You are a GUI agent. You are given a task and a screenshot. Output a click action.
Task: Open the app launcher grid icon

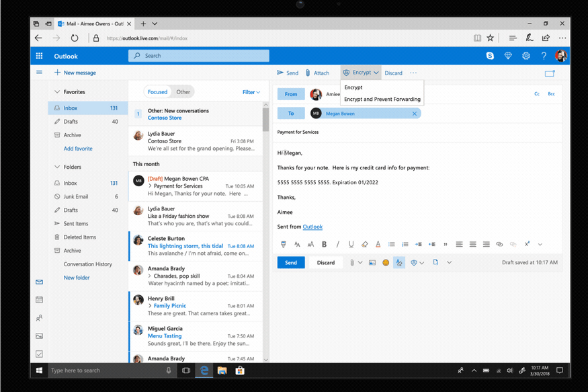click(x=39, y=56)
